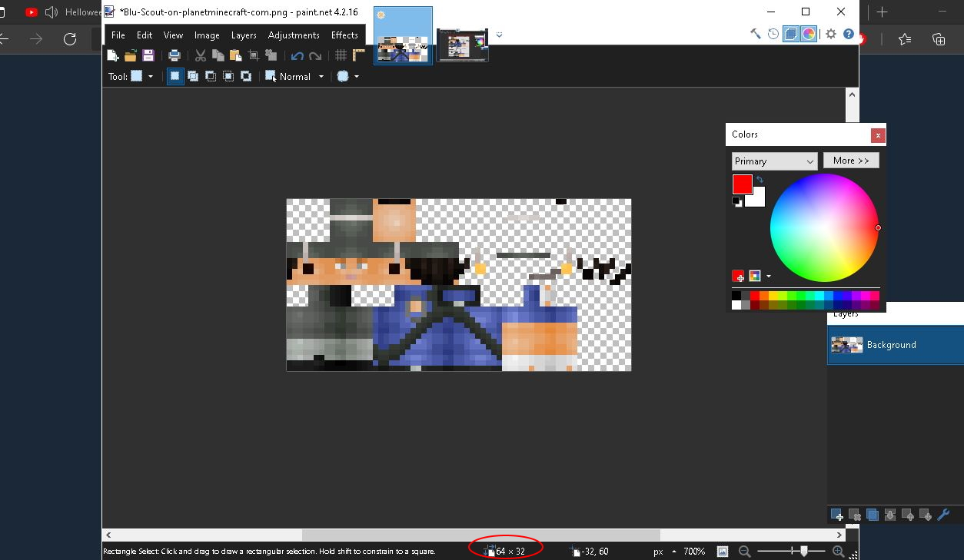Select Subtract selection mode
Screen dimensions: 964x560
[211, 76]
